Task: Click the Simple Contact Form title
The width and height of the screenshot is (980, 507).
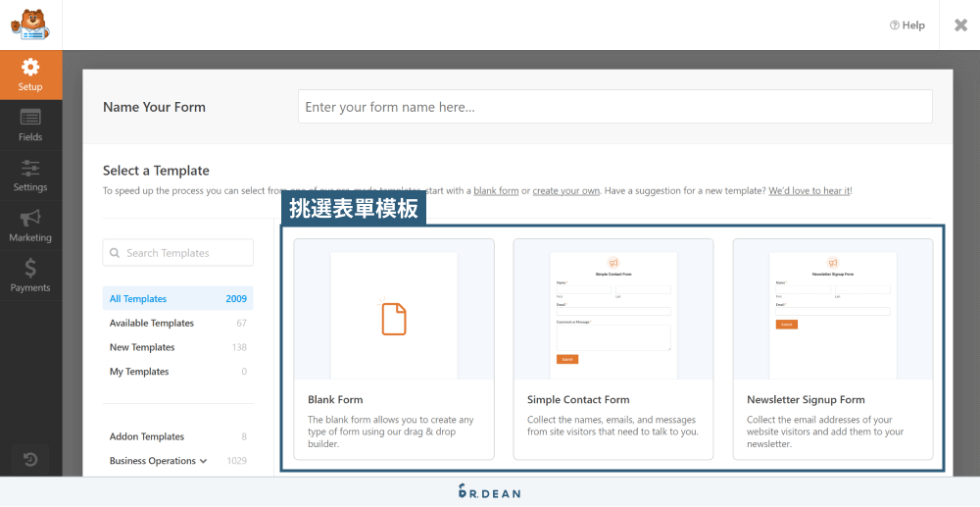Action: 578,399
